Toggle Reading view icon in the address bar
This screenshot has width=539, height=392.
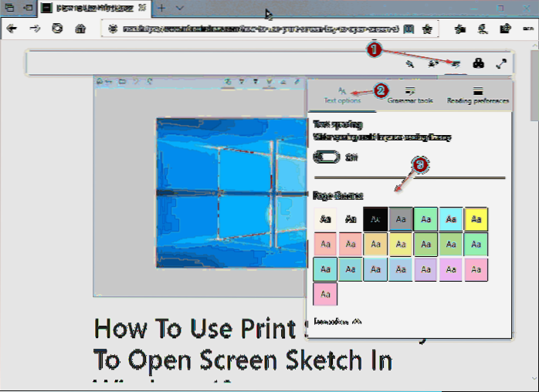click(x=408, y=29)
